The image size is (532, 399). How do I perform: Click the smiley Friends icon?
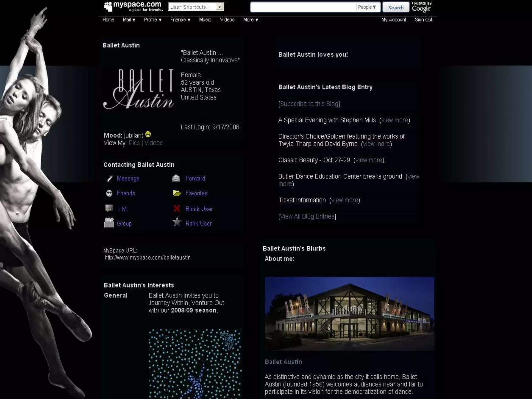(x=109, y=193)
